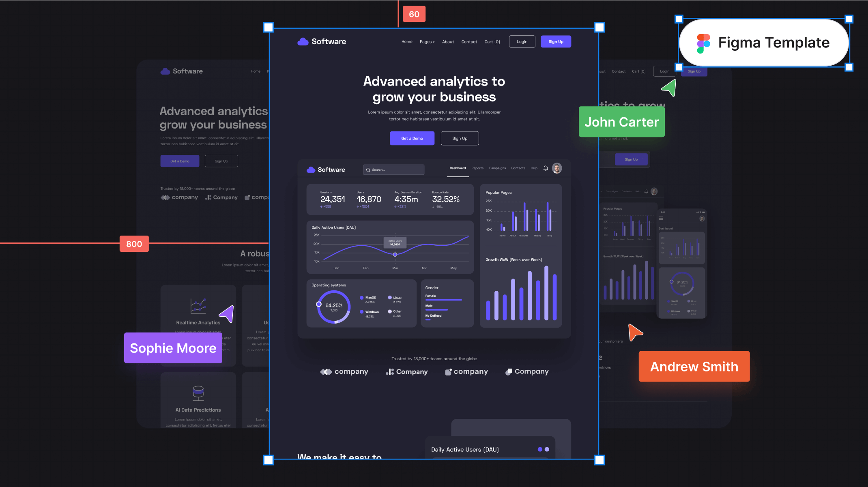Click the Sign Up button in hero section
The image size is (868, 487).
click(x=460, y=138)
